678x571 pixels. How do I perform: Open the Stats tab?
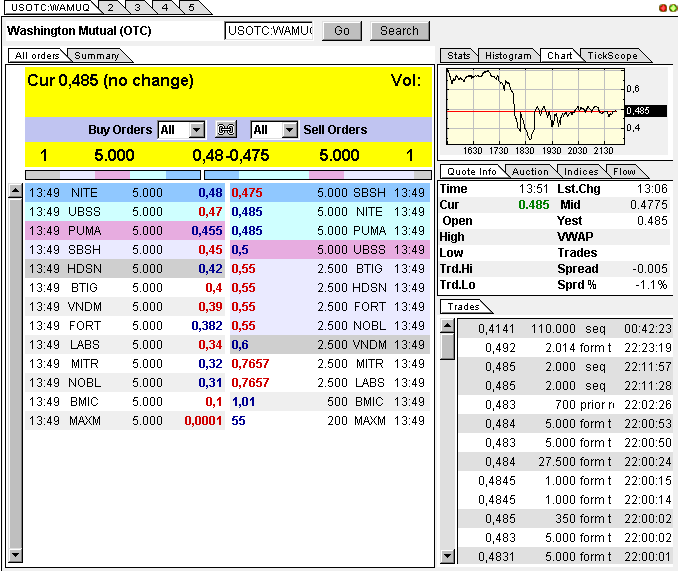pyautogui.click(x=458, y=56)
